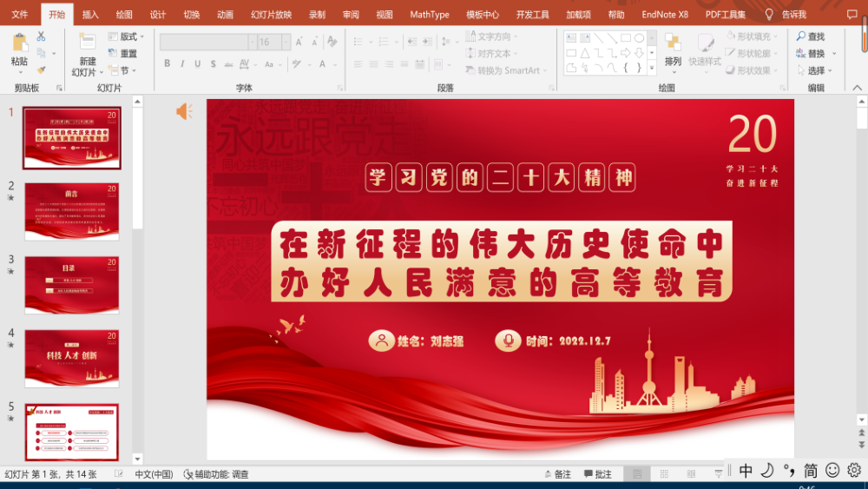Image resolution: width=868 pixels, height=489 pixels.
Task: Click the IME settings gear icon
Action: [x=854, y=470]
